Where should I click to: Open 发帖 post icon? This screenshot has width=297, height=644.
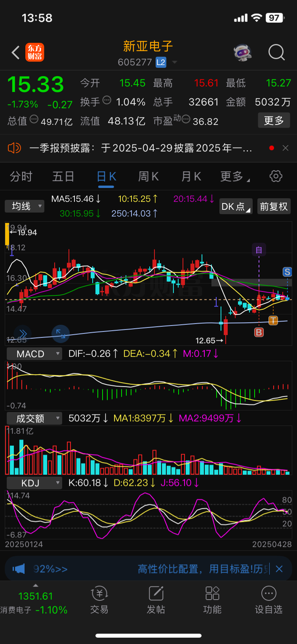(156, 600)
